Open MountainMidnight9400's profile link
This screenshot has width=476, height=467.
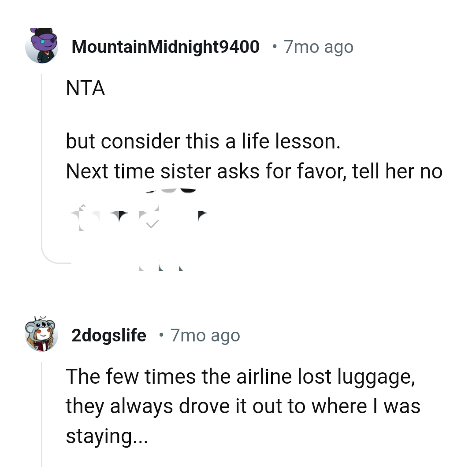click(166, 47)
